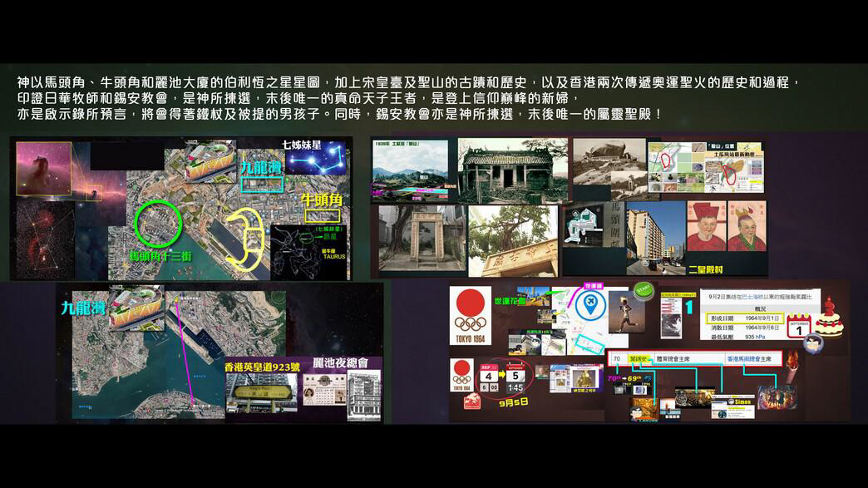Image resolution: width=868 pixels, height=488 pixels.
Task: Click the Olympic torch flame icon
Action: [x=792, y=367]
